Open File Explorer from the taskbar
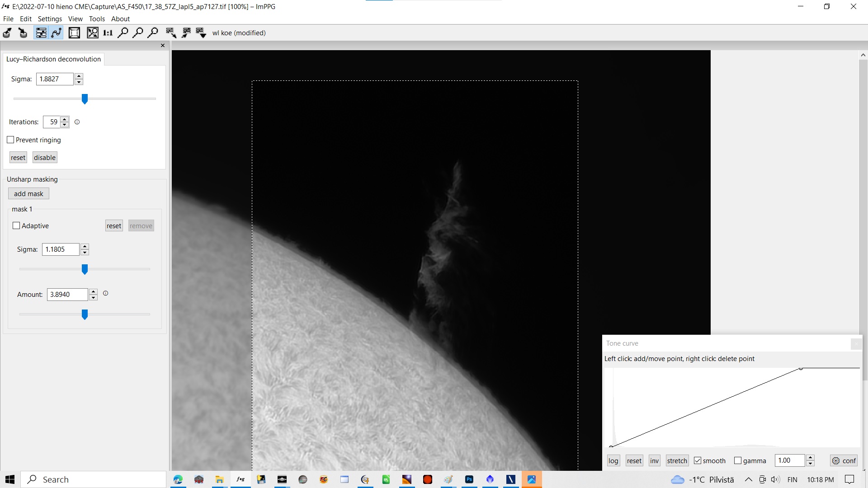Viewport: 868px width, 488px height. click(x=220, y=479)
